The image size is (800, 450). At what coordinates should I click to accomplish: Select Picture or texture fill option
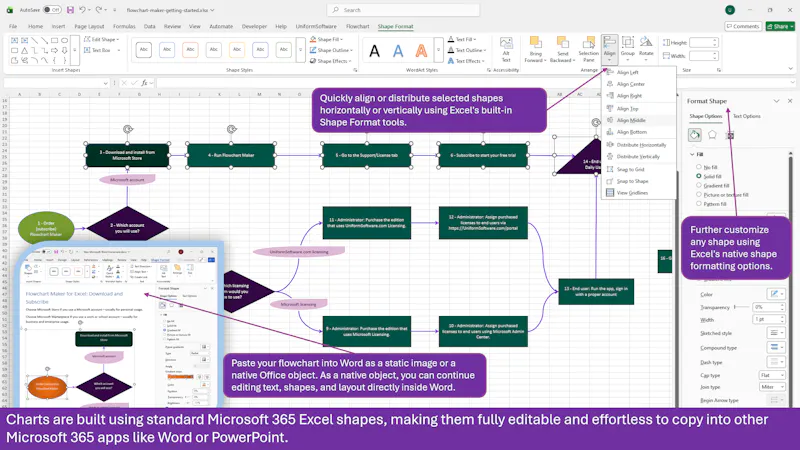point(698,194)
